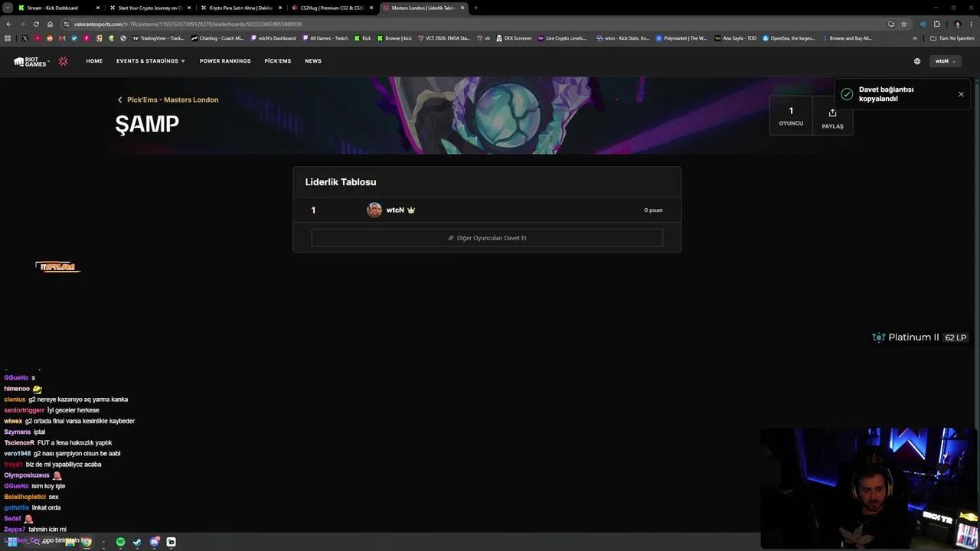Screen dimensions: 980x551
Task: Open Steam from the taskbar
Action: 137,542
